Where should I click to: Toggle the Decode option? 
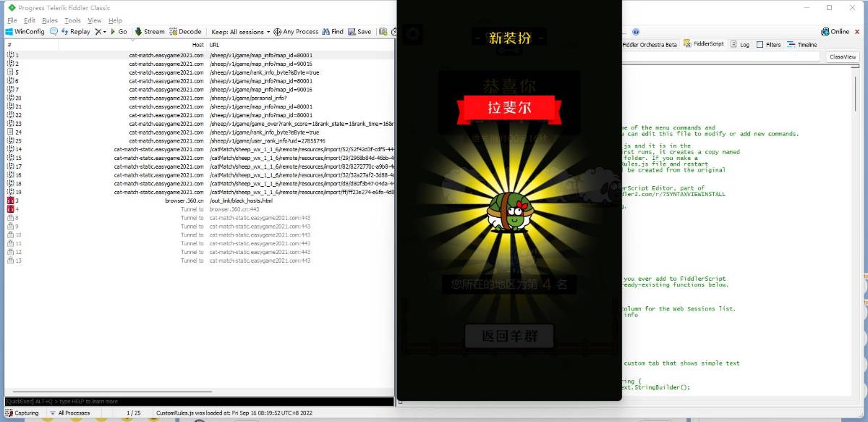[x=185, y=32]
